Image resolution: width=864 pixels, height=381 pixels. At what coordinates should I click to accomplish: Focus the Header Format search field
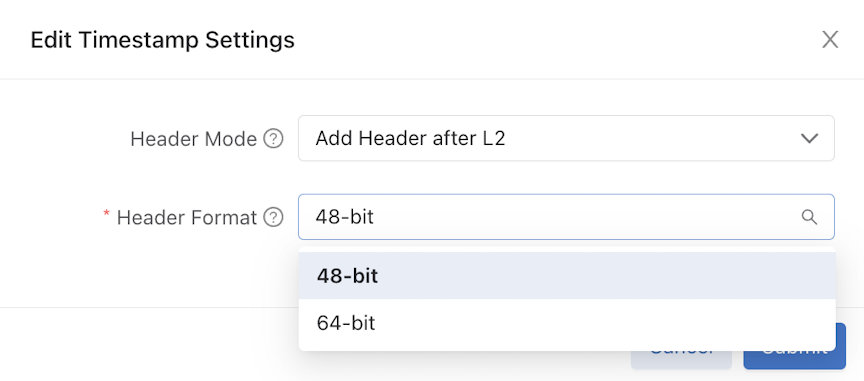click(566, 217)
